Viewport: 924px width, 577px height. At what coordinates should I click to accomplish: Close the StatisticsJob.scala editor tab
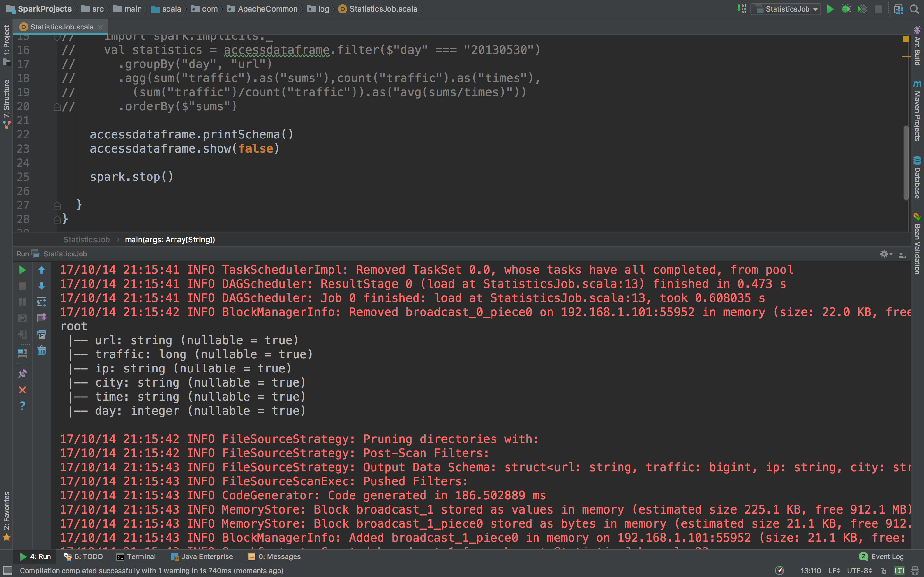(100, 27)
